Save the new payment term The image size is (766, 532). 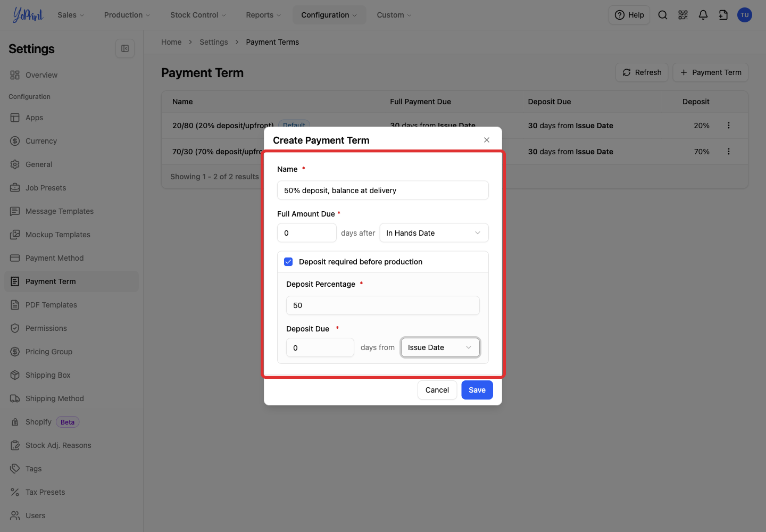pyautogui.click(x=477, y=390)
